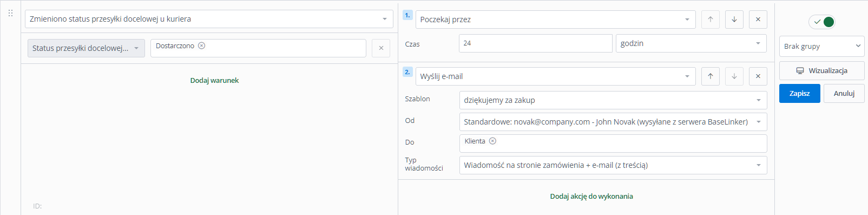Open the 'godzin' time unit dropdown

point(691,43)
